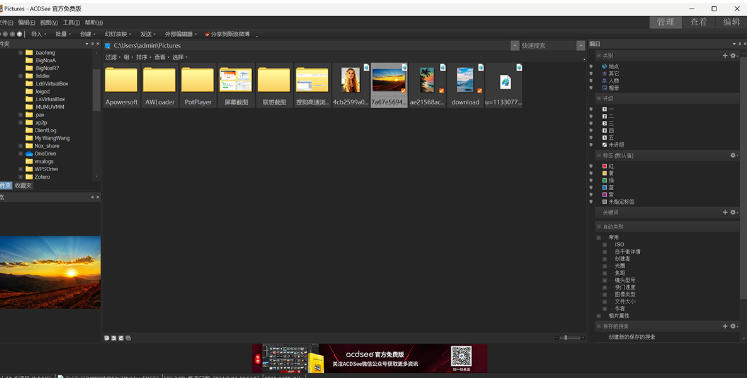
Task: Toggle easy-select dot beside rating 四
Action: 591,131
